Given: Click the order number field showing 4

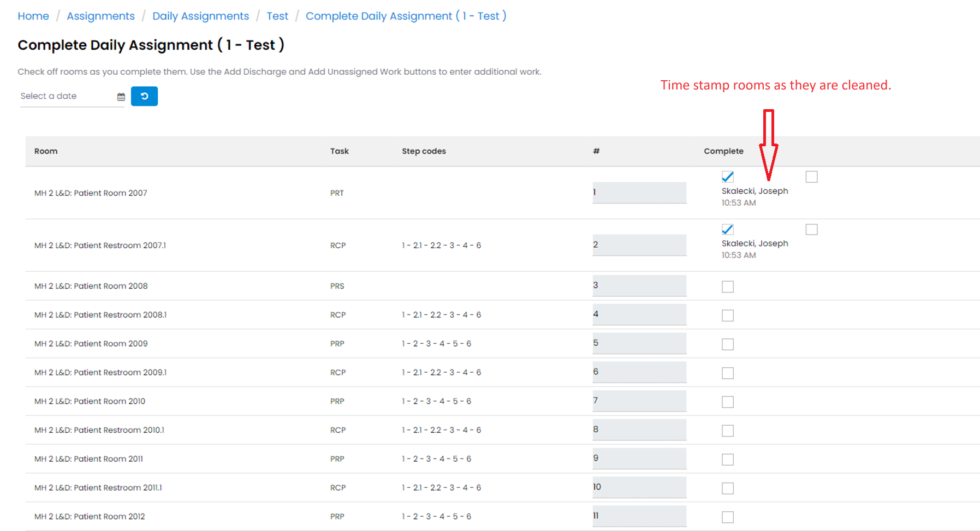Looking at the screenshot, I should (x=639, y=315).
